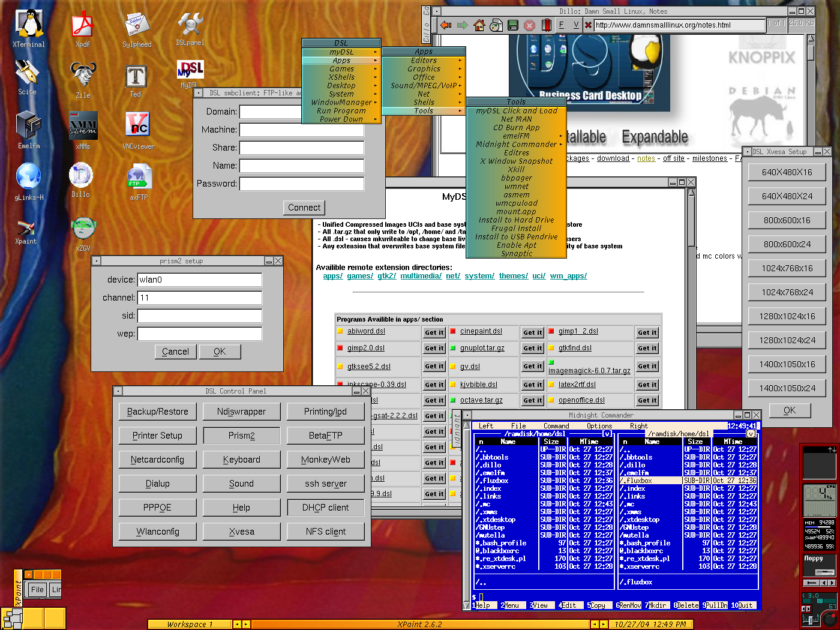Click Backup/Restore in DSL Control Panel
Screen dimensions: 840x630
click(x=158, y=412)
